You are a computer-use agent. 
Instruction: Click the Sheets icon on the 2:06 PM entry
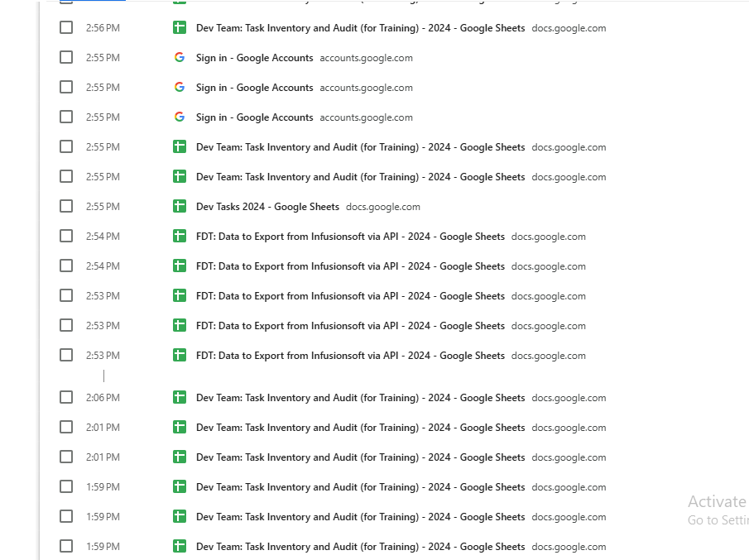pos(180,398)
